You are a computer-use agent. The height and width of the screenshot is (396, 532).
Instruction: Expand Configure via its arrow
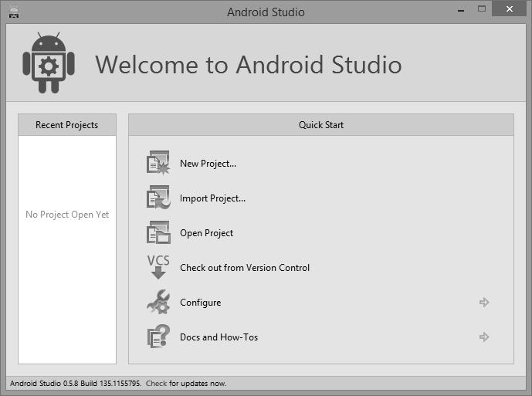(484, 302)
